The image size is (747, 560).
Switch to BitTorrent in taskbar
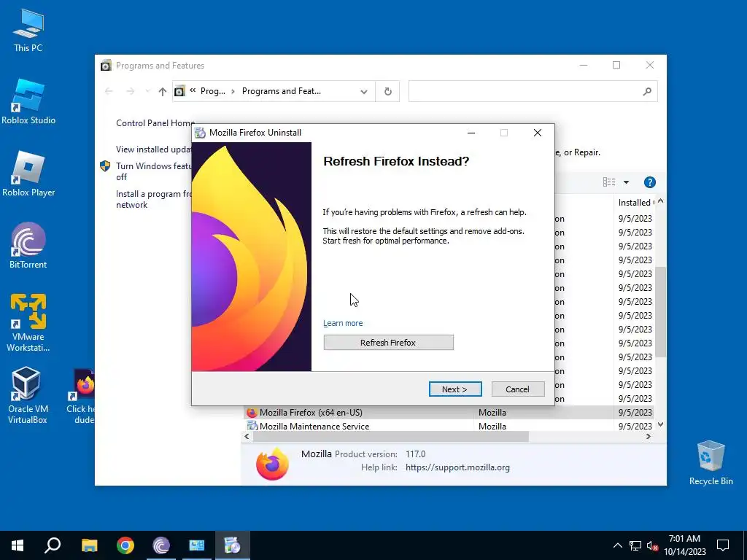161,545
